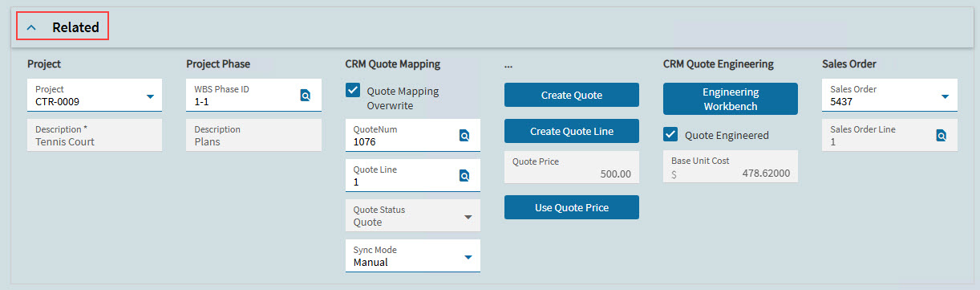Click the Create Quote button
Viewport: 980px width, 290px height.
[x=572, y=95]
